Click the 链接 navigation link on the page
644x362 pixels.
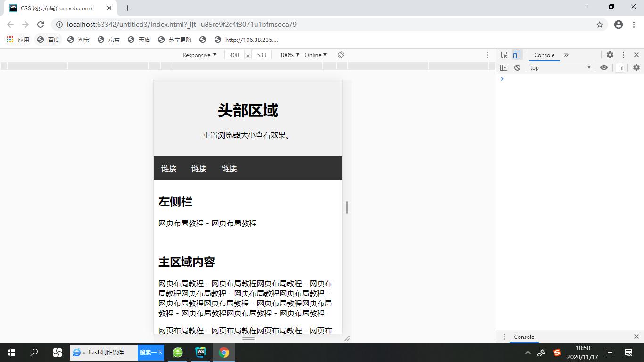coord(168,168)
